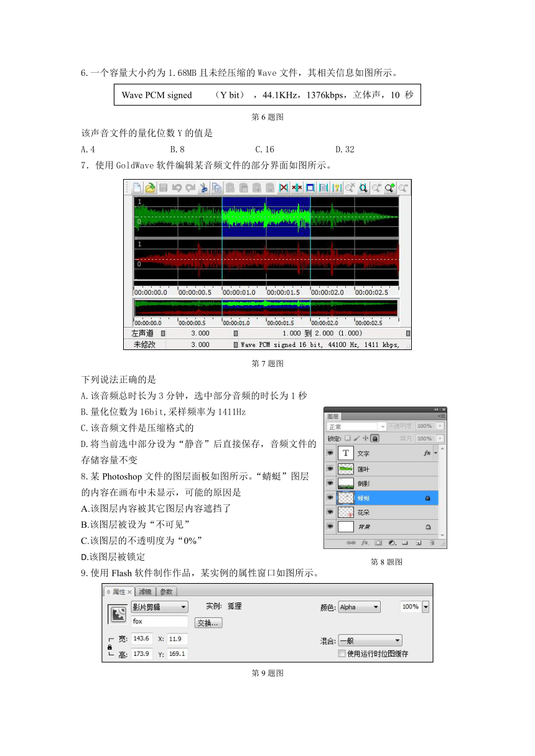Click the Trim icon in GoldWave toolbar
Viewport: 535px width, 756px height.
coord(297,187)
